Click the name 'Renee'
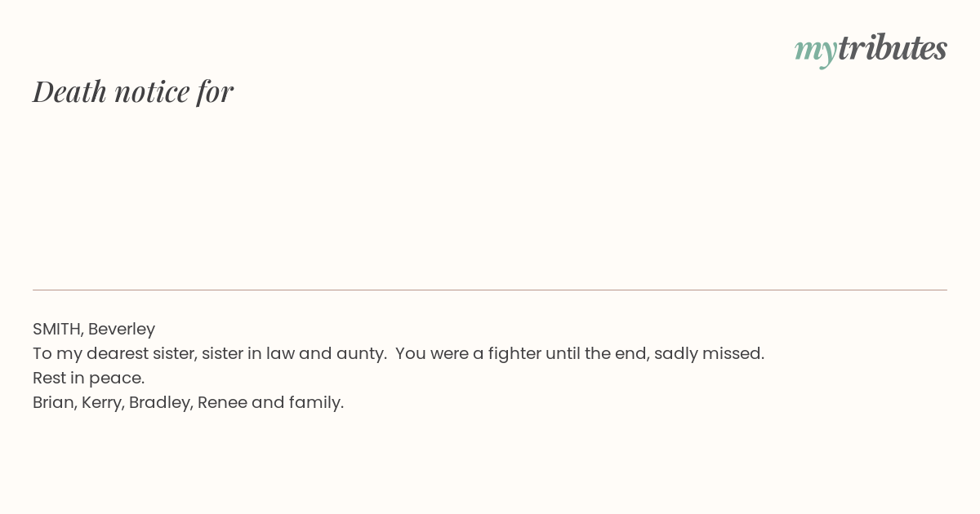980x514 pixels. (222, 403)
